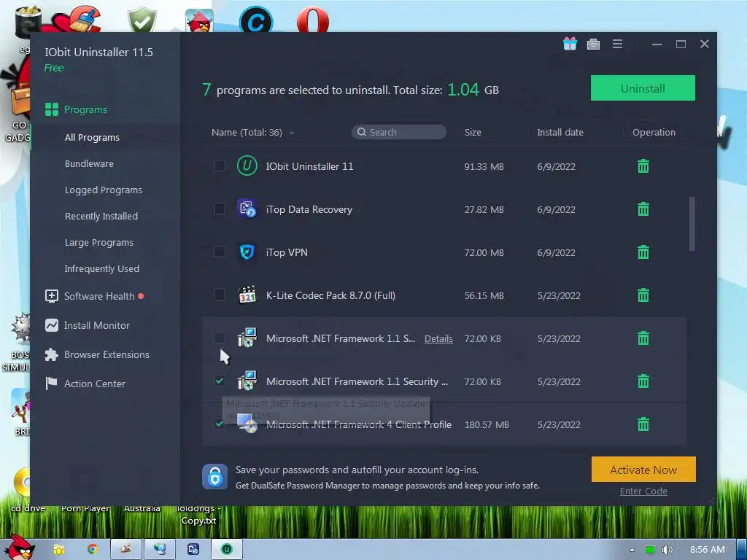The width and height of the screenshot is (747, 560).
Task: Click the volume speaker tray icon
Action: click(x=667, y=550)
